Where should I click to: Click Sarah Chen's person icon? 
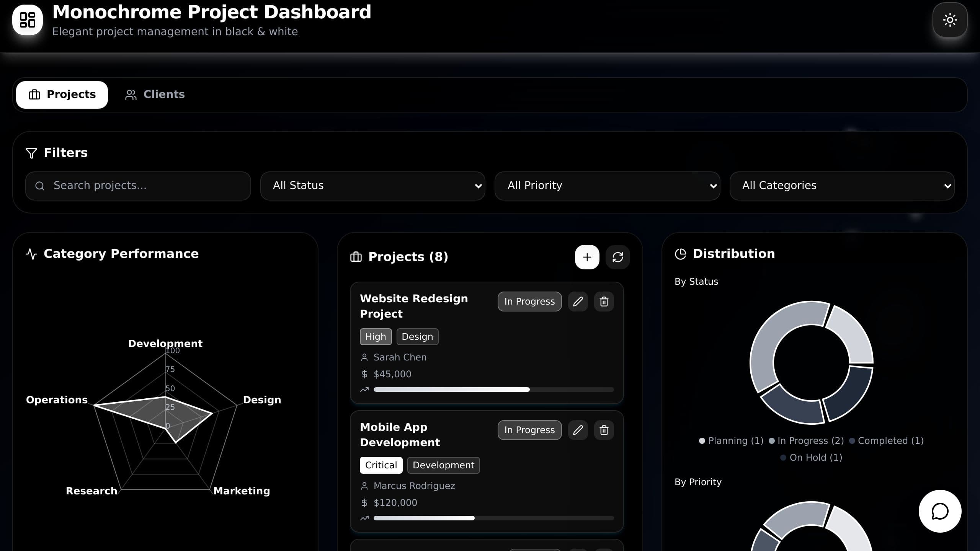pyautogui.click(x=364, y=357)
